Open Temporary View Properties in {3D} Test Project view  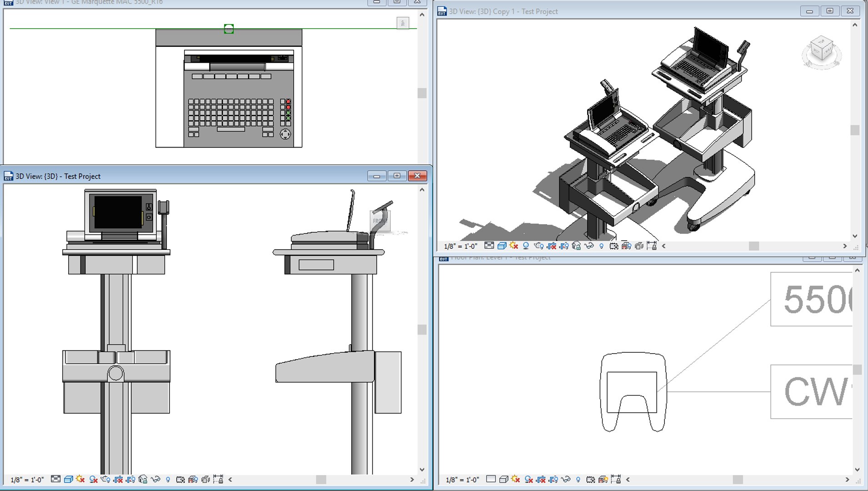coord(180,479)
